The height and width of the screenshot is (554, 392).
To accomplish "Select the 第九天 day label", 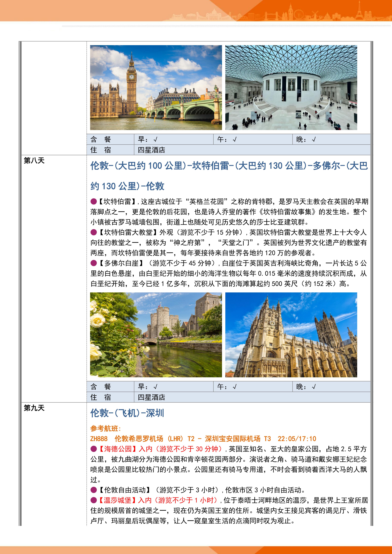I will [34, 408].
